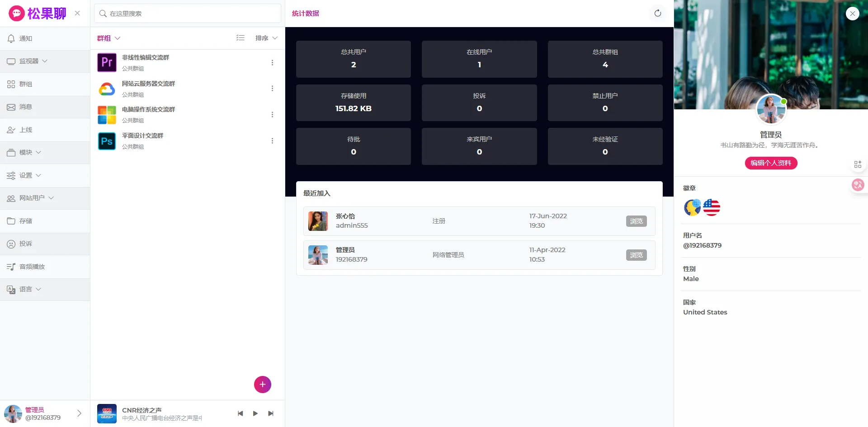Play the CNR经济之声 radio station
This screenshot has height=427, width=868.
pyautogui.click(x=255, y=413)
